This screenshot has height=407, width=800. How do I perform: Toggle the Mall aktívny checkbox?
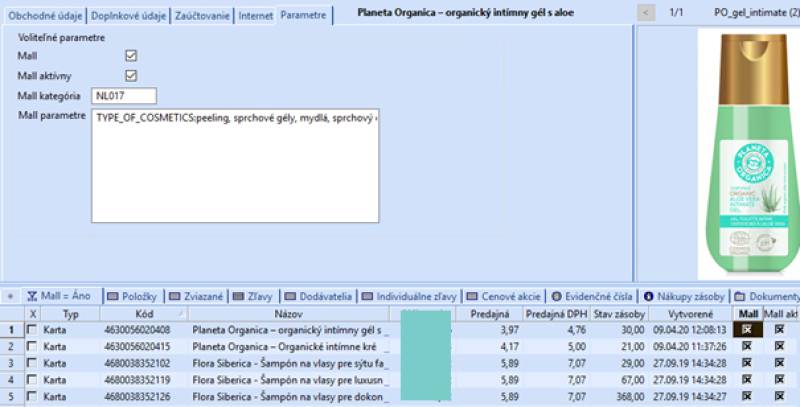131,75
